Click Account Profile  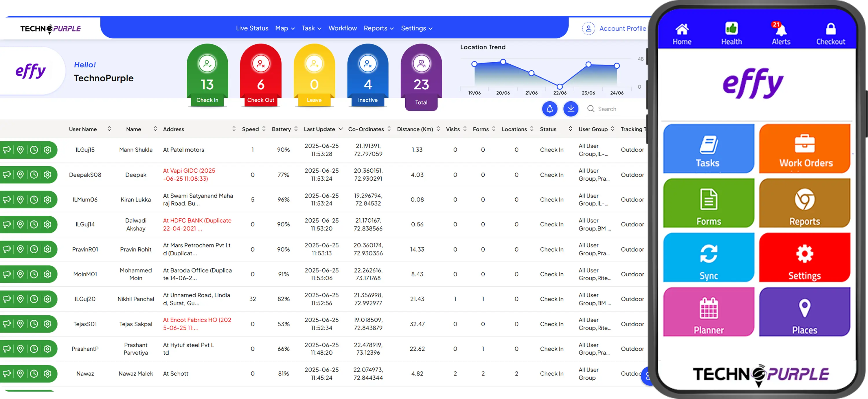(622, 28)
